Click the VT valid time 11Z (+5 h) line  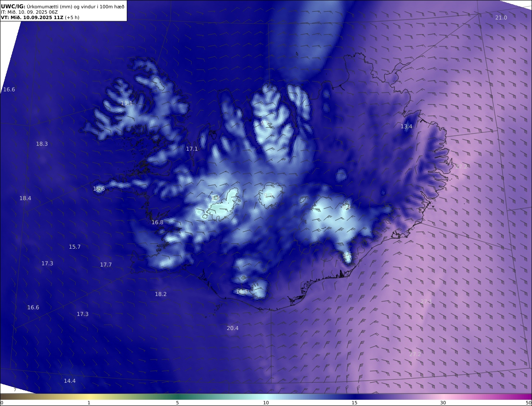[x=40, y=17]
